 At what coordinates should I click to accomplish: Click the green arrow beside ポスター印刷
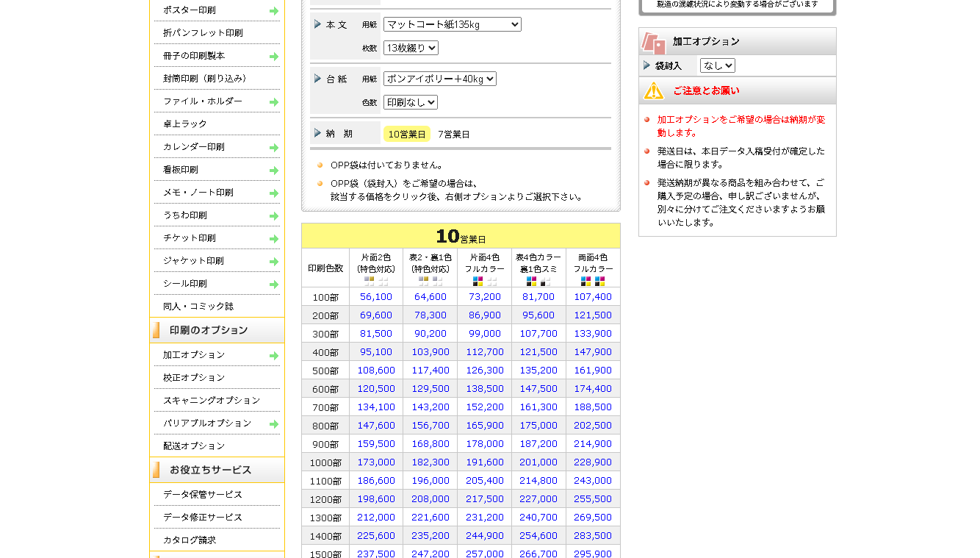coord(274,11)
